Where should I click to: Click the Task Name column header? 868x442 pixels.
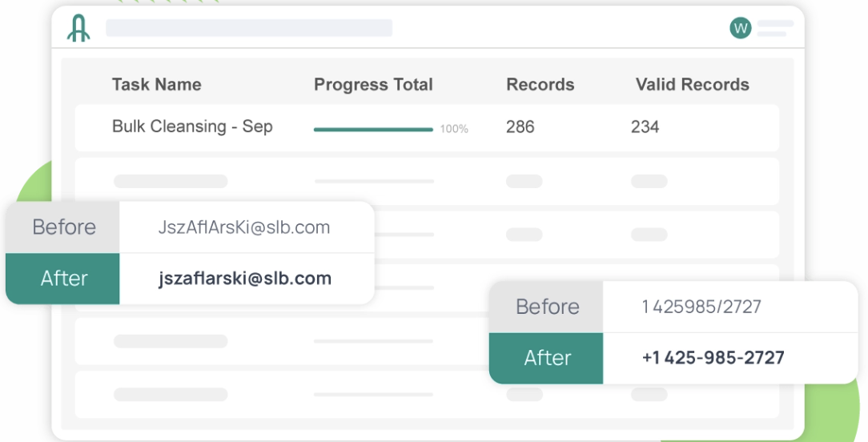pyautogui.click(x=156, y=85)
